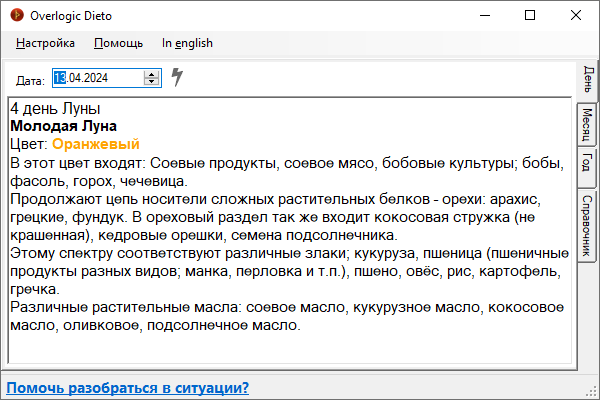This screenshot has width=600, height=400.
Task: Open the Настройка menu
Action: point(45,43)
